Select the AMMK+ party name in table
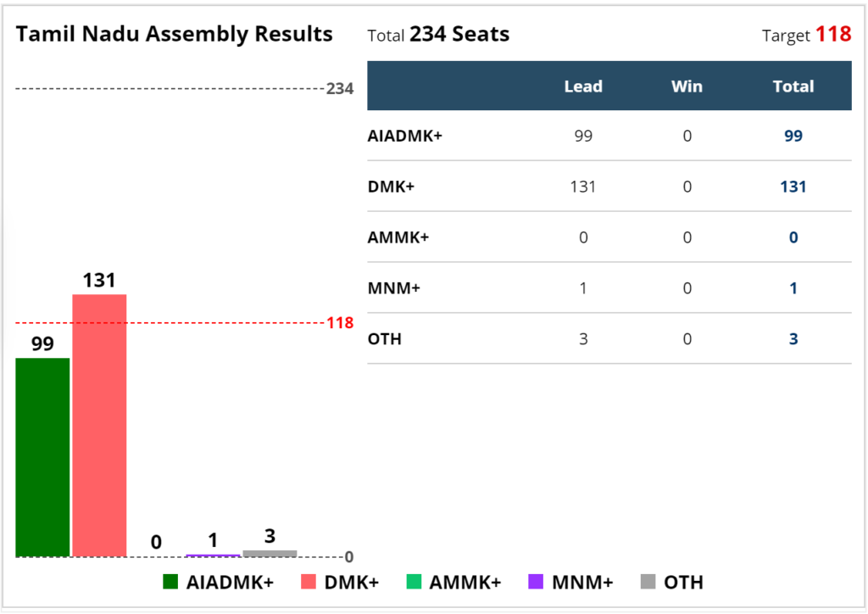Image resolution: width=868 pixels, height=614 pixels. (398, 237)
